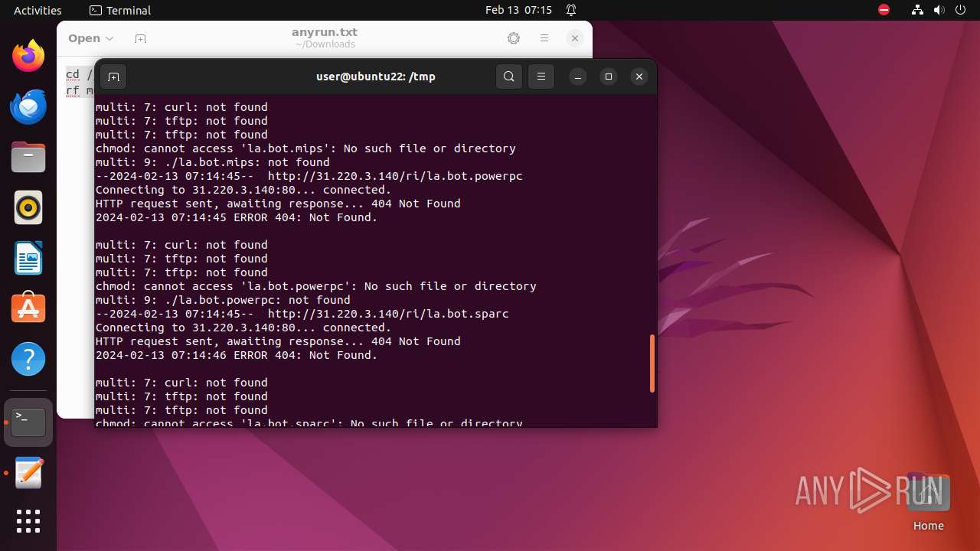980x551 pixels.
Task: Click the date and time clock
Action: click(518, 11)
